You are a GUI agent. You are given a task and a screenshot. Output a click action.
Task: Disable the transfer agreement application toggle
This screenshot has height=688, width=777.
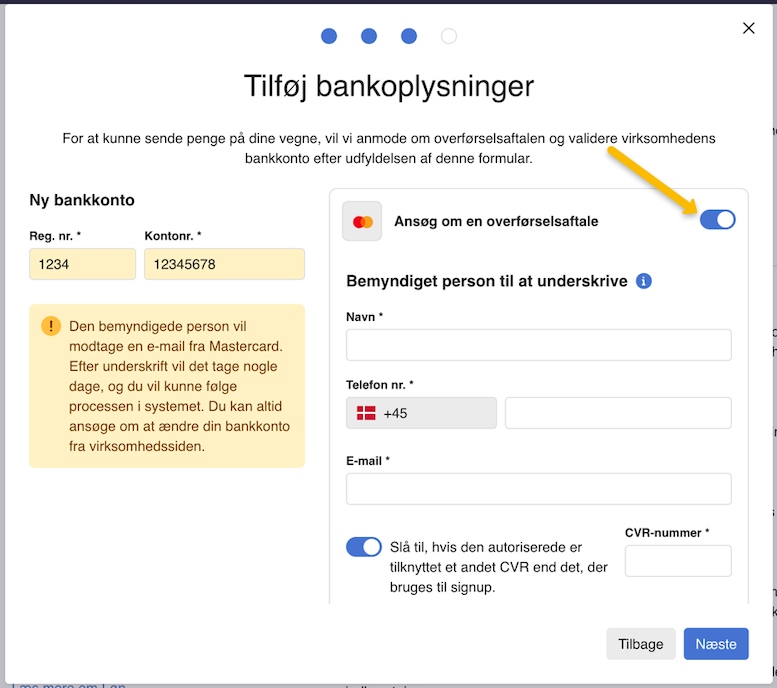coord(717,220)
